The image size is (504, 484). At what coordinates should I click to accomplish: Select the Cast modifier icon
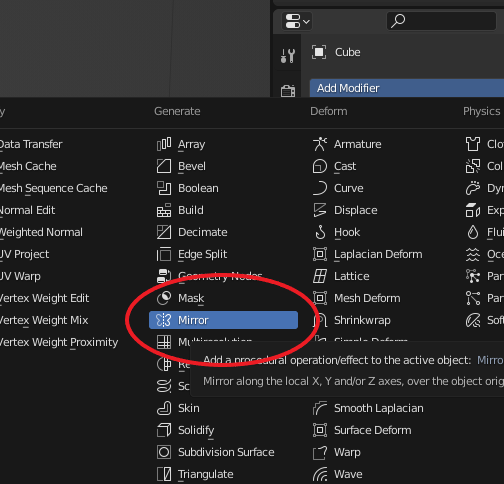(320, 166)
